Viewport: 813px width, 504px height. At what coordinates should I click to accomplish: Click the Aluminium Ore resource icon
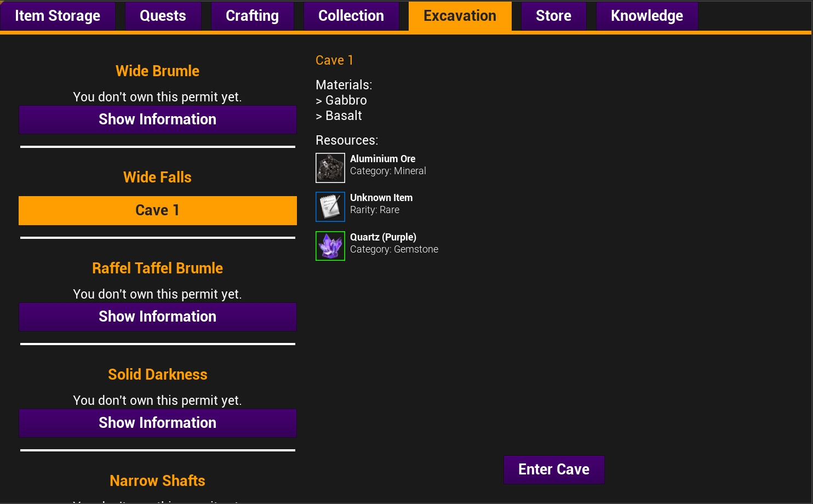point(330,168)
